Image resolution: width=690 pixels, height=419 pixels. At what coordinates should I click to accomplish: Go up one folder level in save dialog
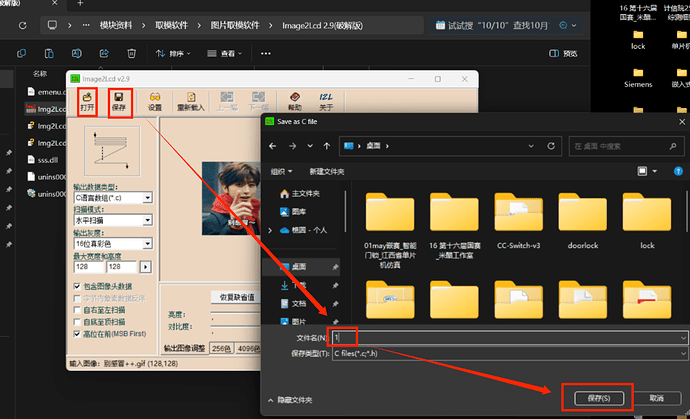click(x=321, y=146)
